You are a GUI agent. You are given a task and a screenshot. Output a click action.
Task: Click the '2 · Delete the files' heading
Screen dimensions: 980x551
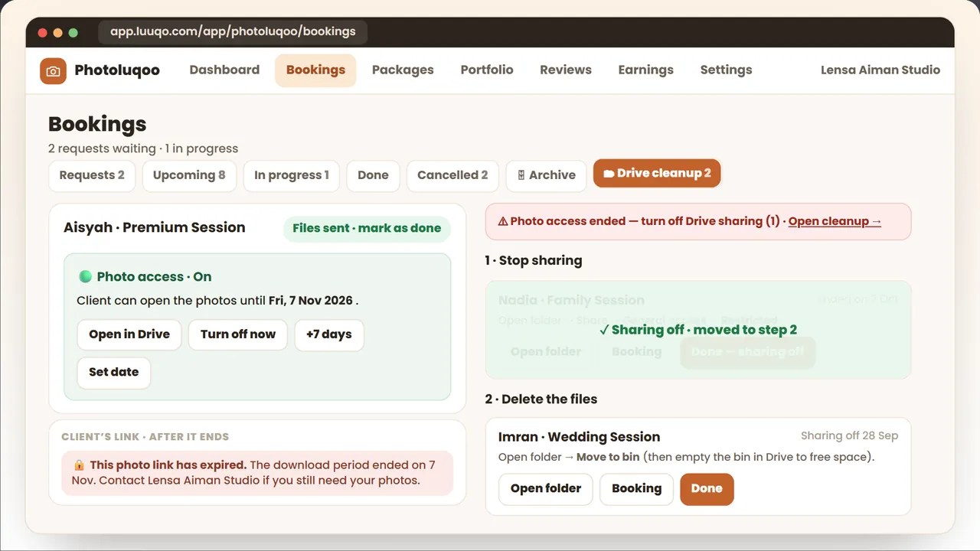pyautogui.click(x=541, y=399)
